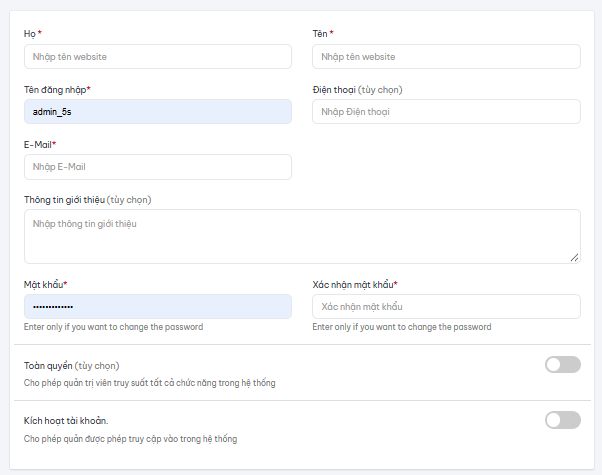Click hint text below Xác nhận mật khẩu

(x=402, y=327)
